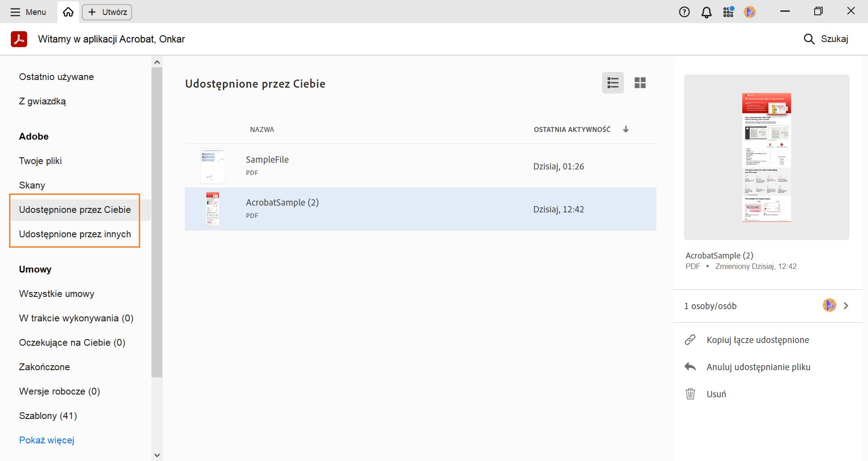Click the sidebar vertical scrollbar thumb
The width and height of the screenshot is (868, 461).
coord(157,222)
